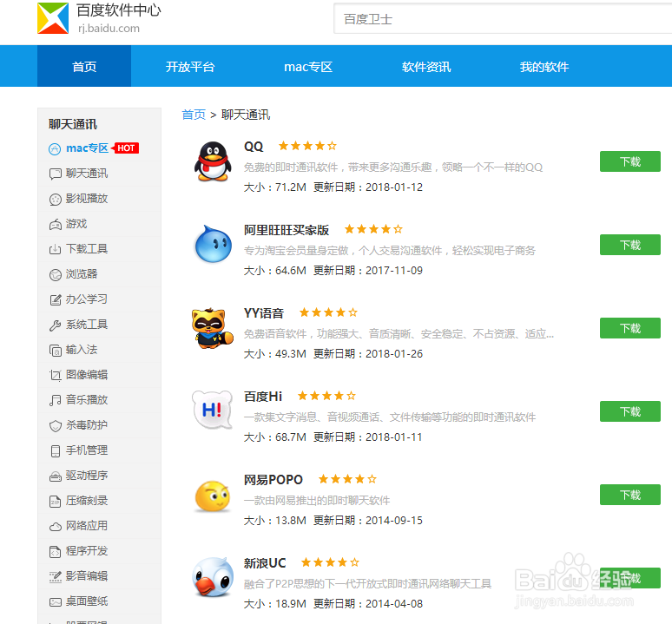The width and height of the screenshot is (672, 624).
Task: Click the 音乐播放 music note icon
Action: [56, 400]
